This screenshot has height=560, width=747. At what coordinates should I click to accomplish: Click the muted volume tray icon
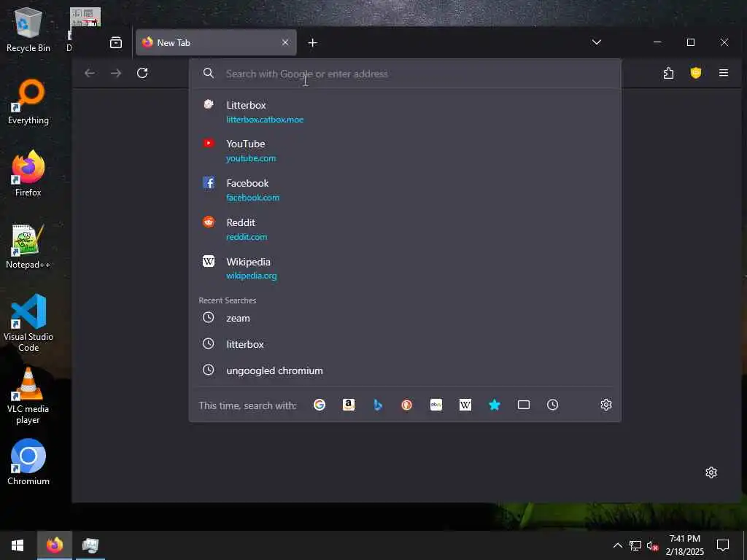point(653,545)
